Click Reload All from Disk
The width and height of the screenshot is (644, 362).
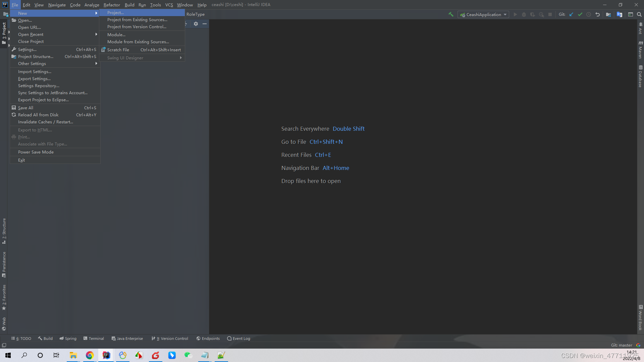(x=55, y=115)
